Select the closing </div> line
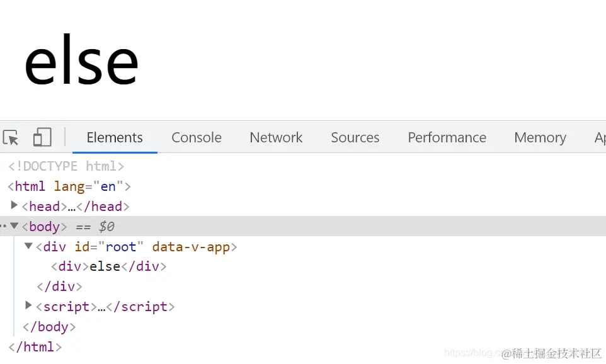The image size is (606, 364). click(x=59, y=287)
